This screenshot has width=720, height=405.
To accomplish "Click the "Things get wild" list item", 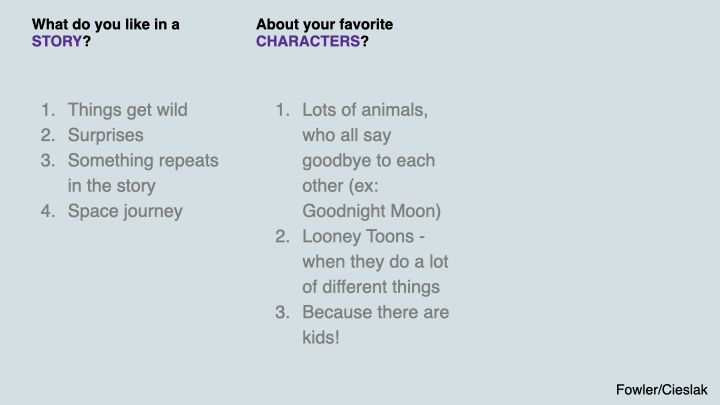I will coord(127,110).
